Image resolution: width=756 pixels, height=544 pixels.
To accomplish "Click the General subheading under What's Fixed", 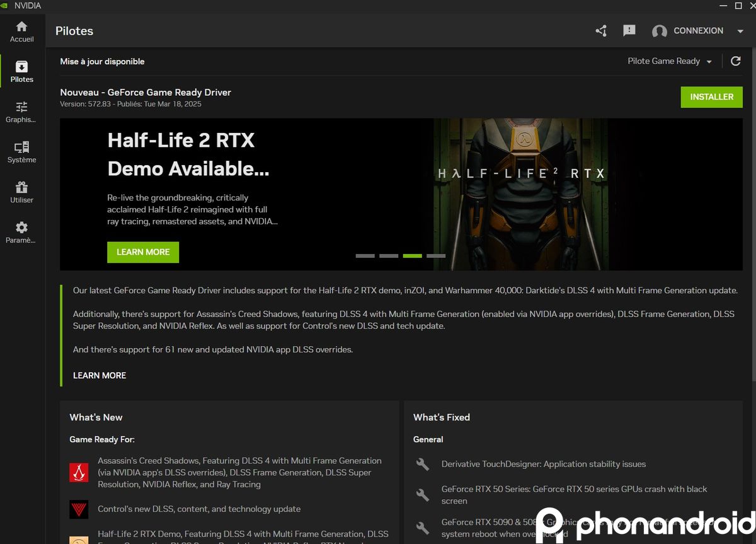I will [x=428, y=439].
